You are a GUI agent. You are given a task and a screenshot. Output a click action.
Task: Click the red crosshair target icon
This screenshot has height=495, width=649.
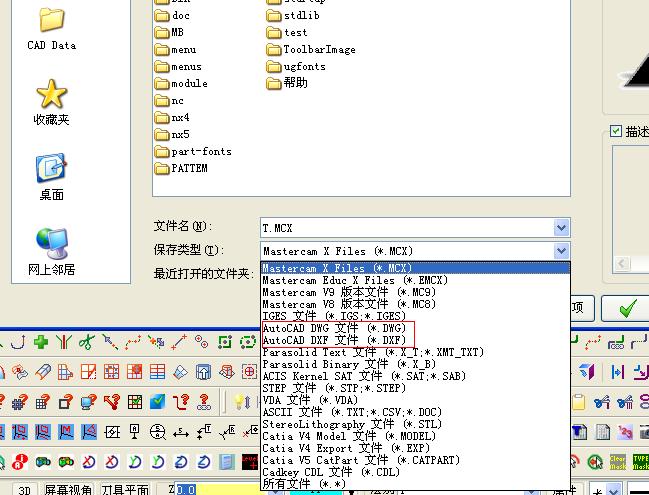249,372
